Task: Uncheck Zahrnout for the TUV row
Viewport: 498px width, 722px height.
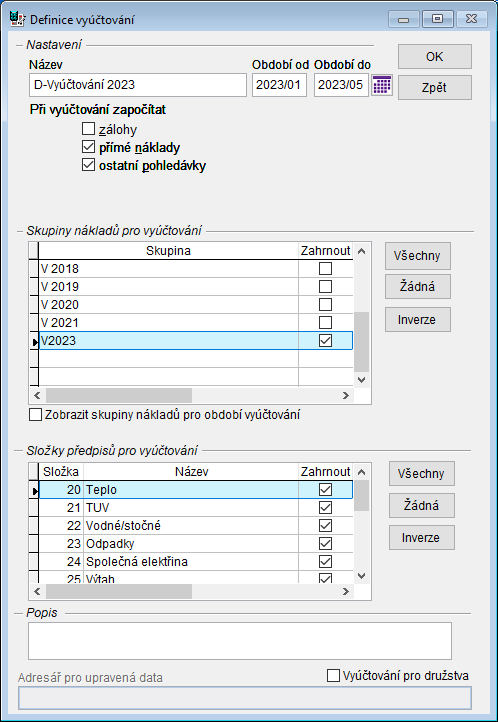Action: (325, 507)
